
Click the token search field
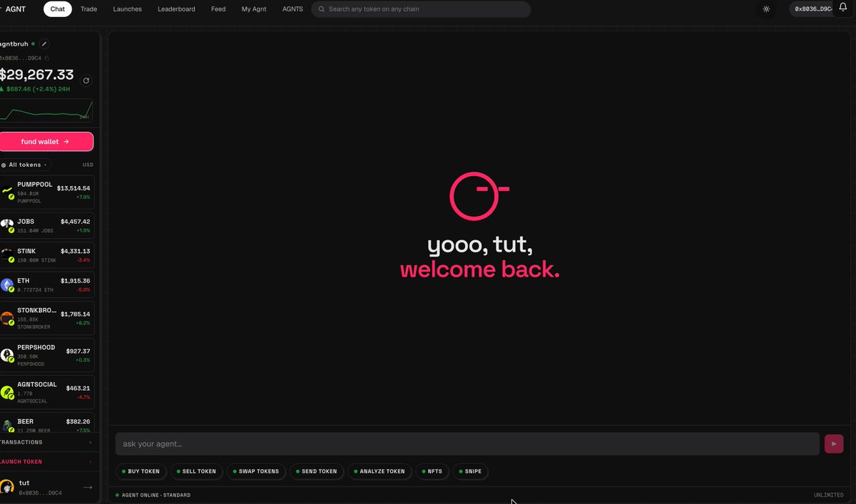[421, 9]
